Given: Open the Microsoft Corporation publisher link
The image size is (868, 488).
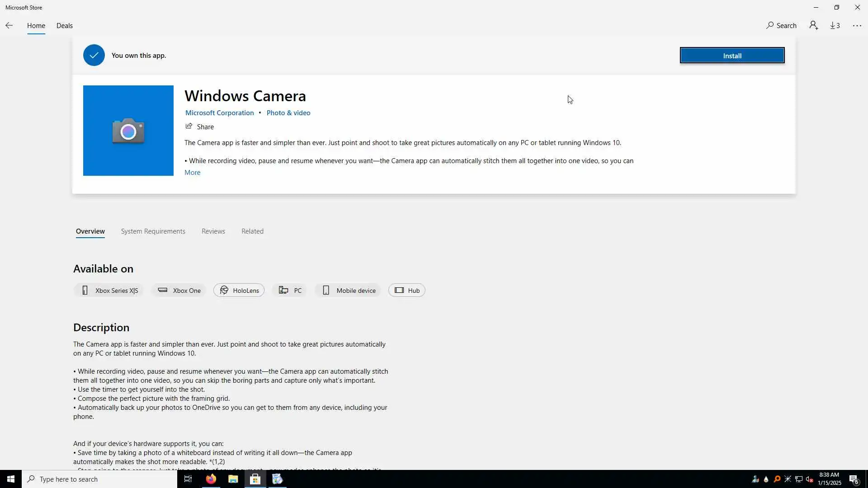Looking at the screenshot, I should click(x=219, y=113).
